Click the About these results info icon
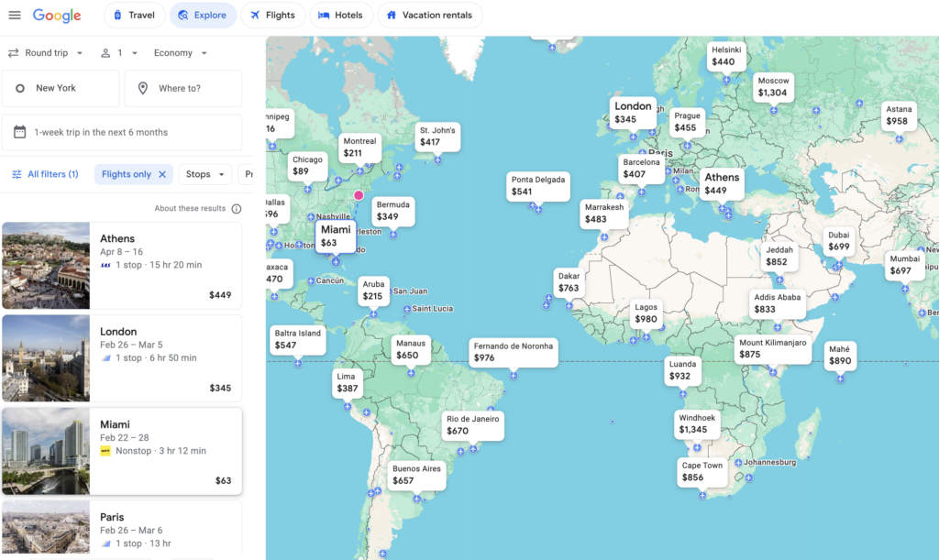The image size is (939, 560). [237, 209]
